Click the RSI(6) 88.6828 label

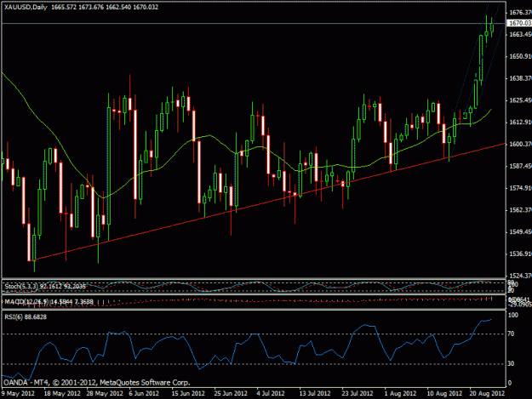tap(26, 317)
